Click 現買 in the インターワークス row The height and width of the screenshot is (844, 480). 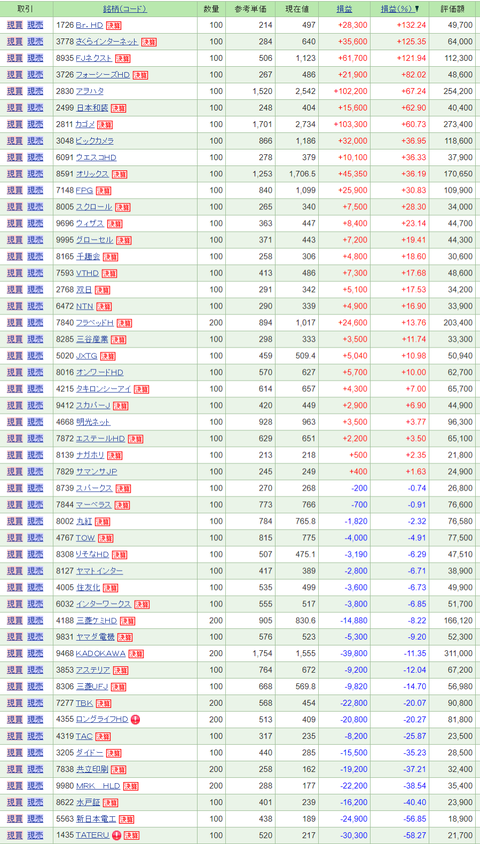pyautogui.click(x=15, y=605)
